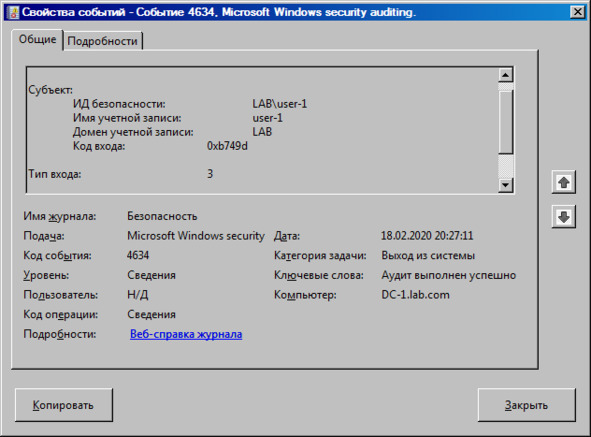Click the Сведения value next to Код операции

coord(151,314)
